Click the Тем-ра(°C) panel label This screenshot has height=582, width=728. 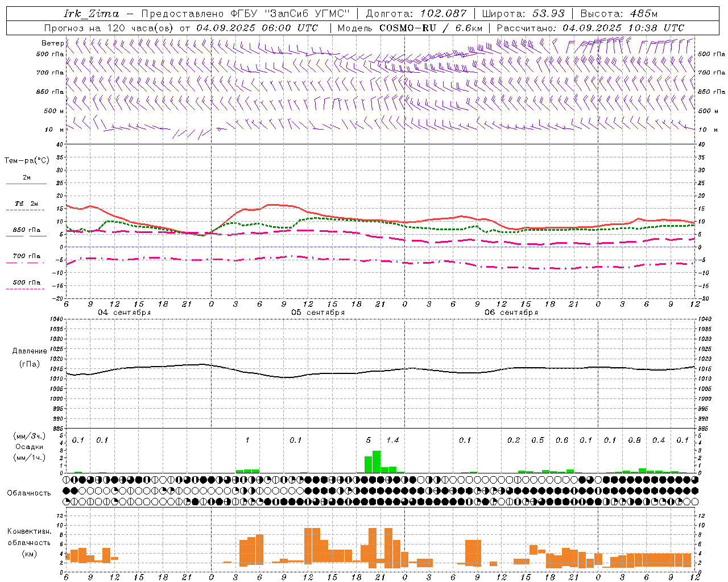(27, 161)
